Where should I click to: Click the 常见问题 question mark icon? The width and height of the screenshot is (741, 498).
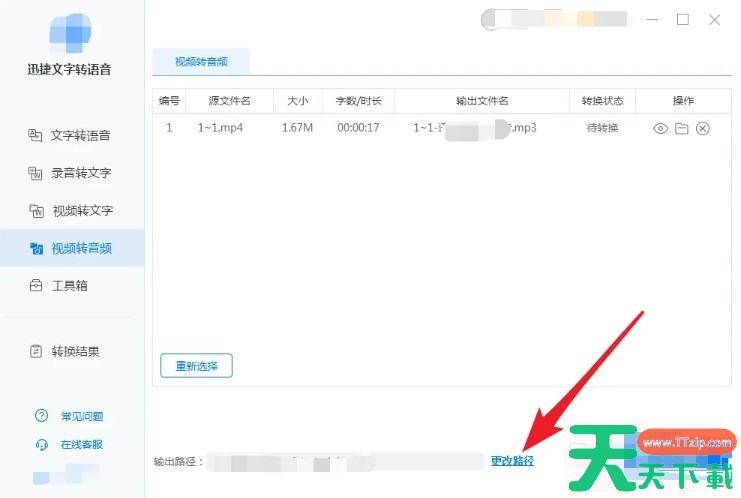pyautogui.click(x=42, y=415)
